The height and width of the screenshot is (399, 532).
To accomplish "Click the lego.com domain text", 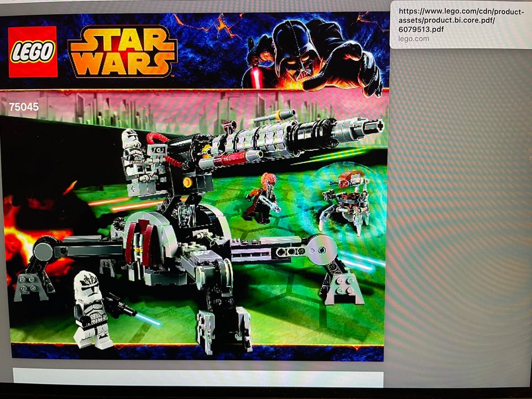I will pos(413,39).
